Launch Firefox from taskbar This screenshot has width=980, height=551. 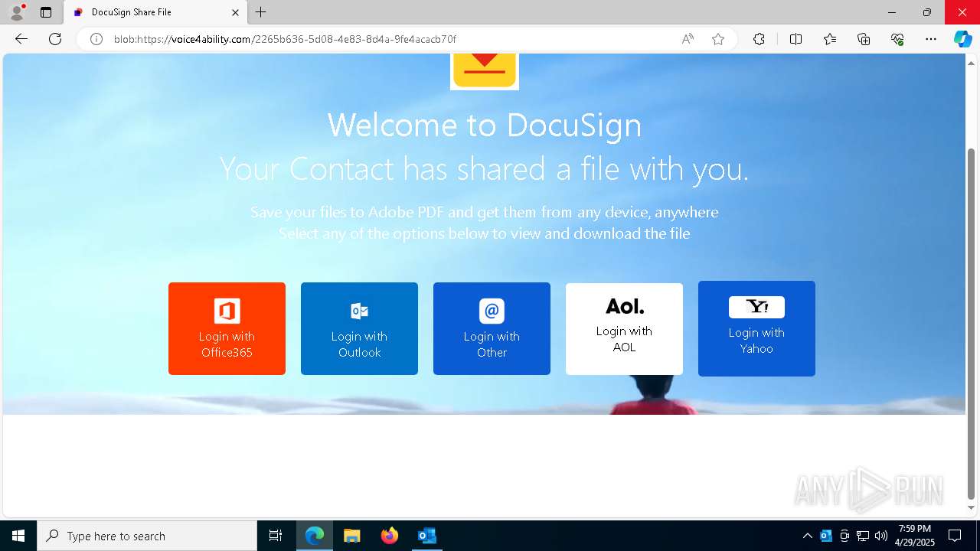coord(390,536)
